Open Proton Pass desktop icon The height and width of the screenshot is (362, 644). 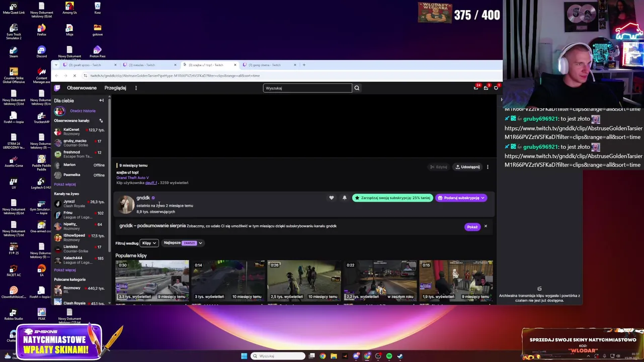click(97, 51)
